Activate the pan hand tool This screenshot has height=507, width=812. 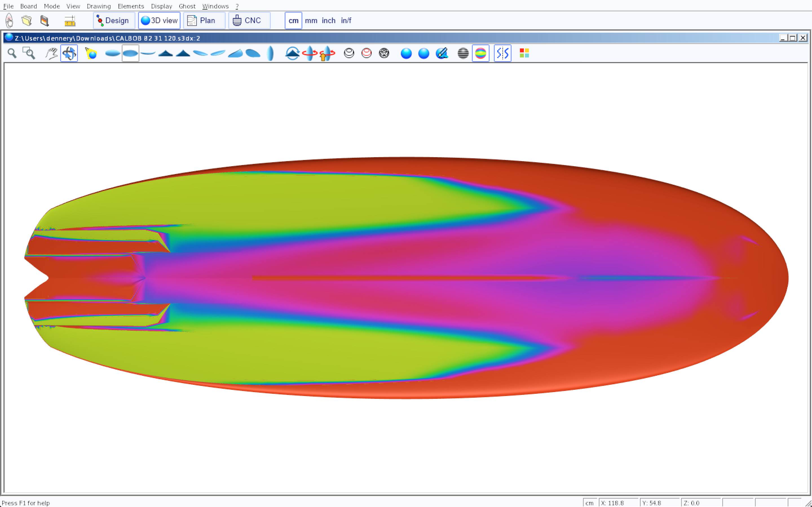coord(51,53)
